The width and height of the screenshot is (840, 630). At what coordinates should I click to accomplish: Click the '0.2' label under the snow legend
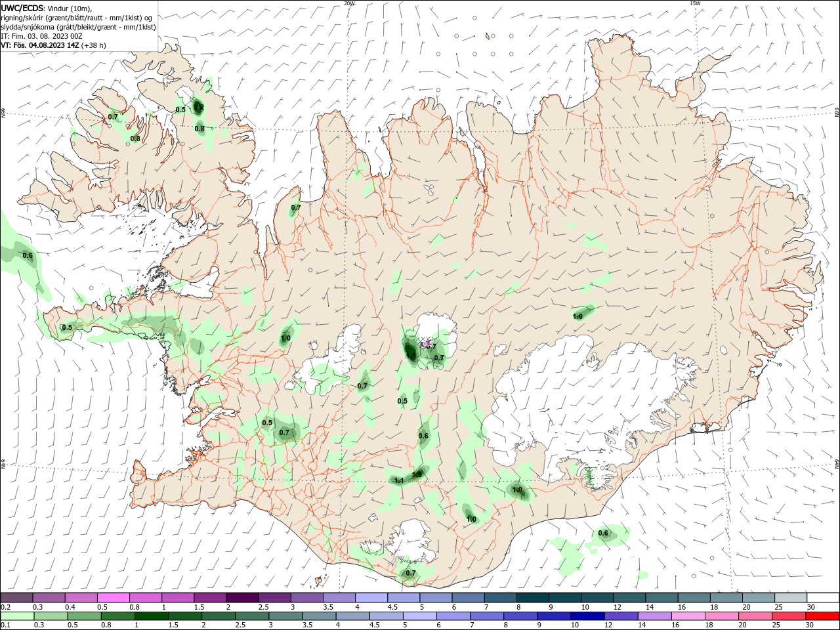click(5, 607)
